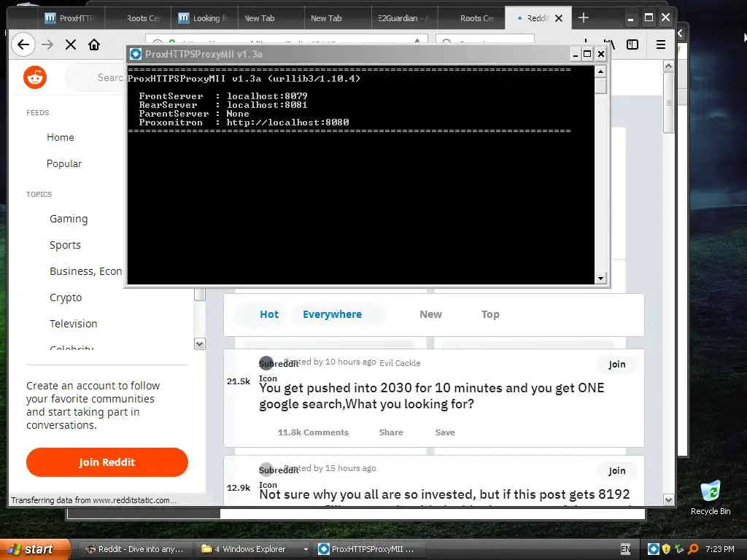Click the browser Back arrow button

tap(23, 44)
